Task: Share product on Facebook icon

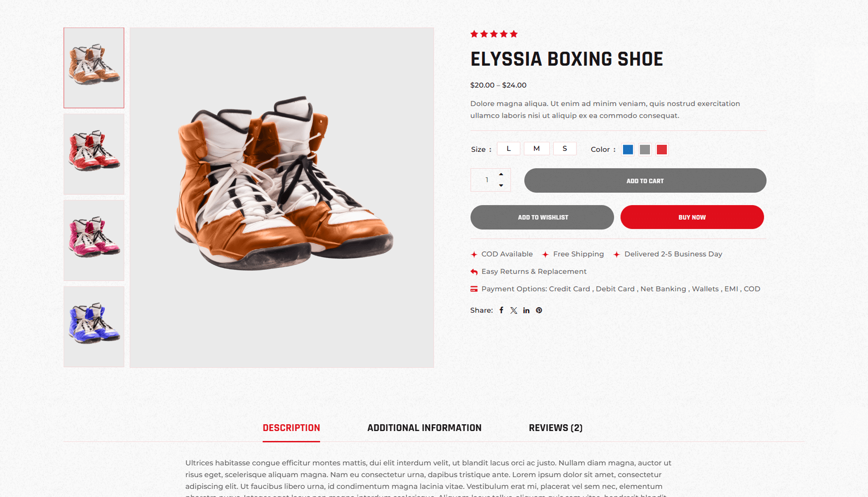Action: pyautogui.click(x=501, y=310)
